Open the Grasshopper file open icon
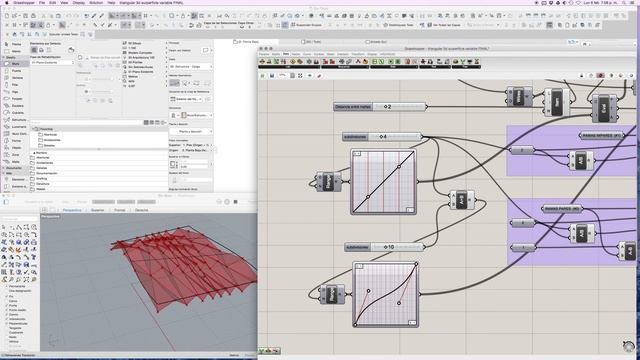The image size is (640, 360). point(262,76)
